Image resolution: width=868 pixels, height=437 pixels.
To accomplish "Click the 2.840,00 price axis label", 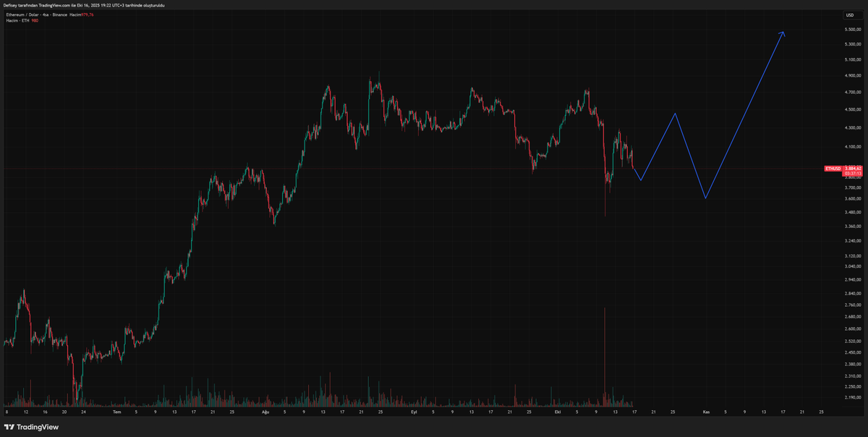I will [x=852, y=293].
